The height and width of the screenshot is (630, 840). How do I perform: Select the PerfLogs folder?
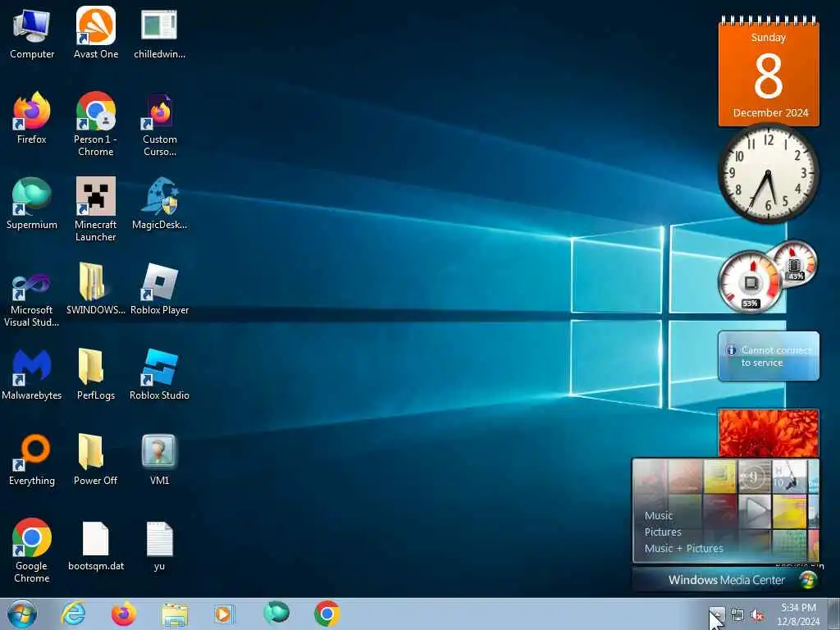[x=95, y=374]
